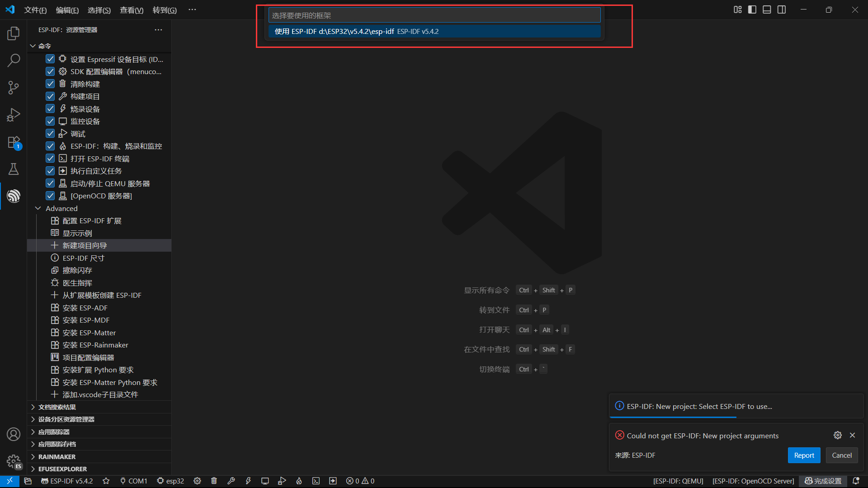
Task: Open the Accounts icon in activity bar
Action: [x=14, y=434]
